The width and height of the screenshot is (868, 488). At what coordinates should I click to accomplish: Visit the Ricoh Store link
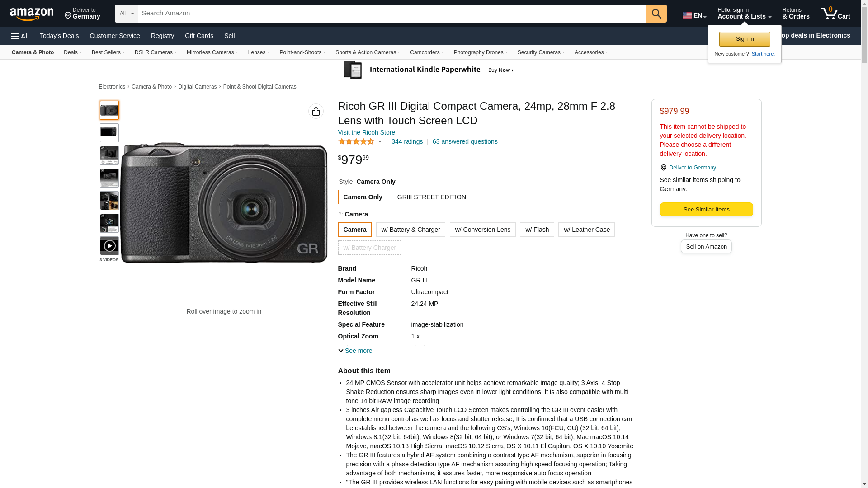tap(366, 132)
